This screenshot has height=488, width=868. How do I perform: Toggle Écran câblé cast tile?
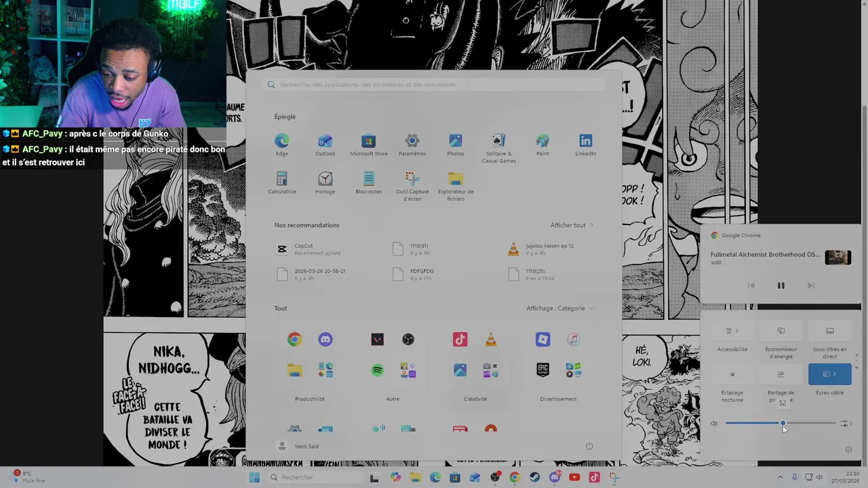point(830,374)
